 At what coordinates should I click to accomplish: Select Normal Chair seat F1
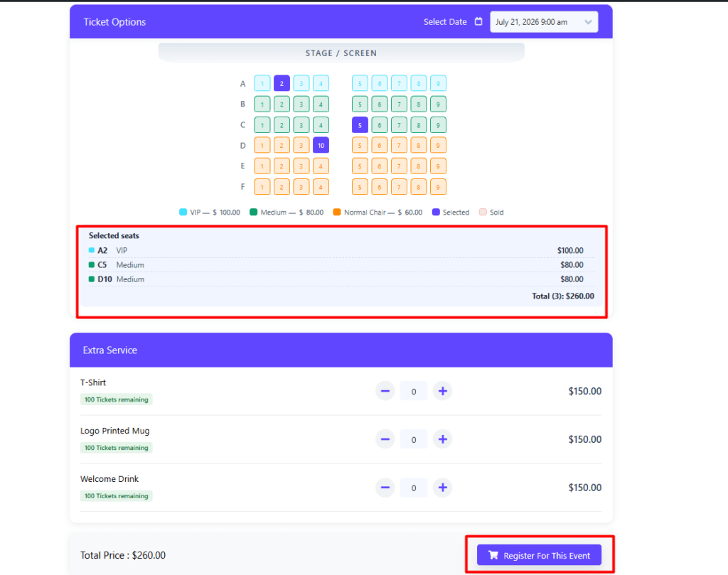[262, 186]
